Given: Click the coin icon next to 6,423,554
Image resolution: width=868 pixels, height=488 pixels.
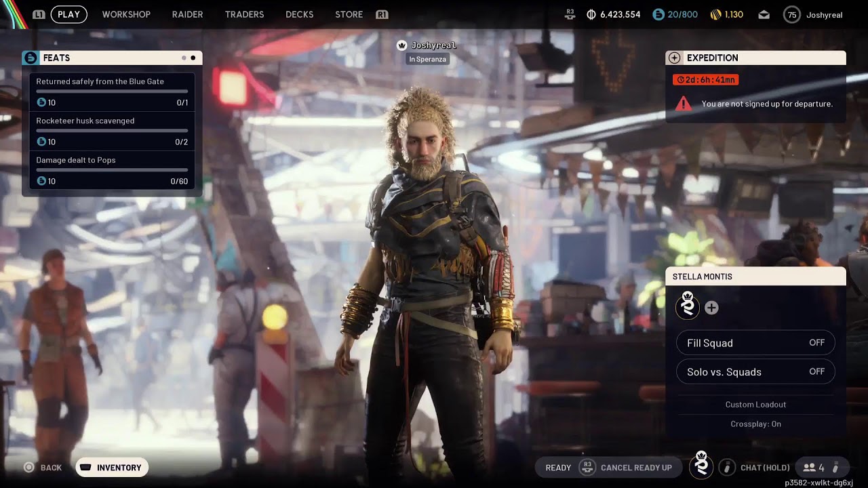Looking at the screenshot, I should coord(591,14).
